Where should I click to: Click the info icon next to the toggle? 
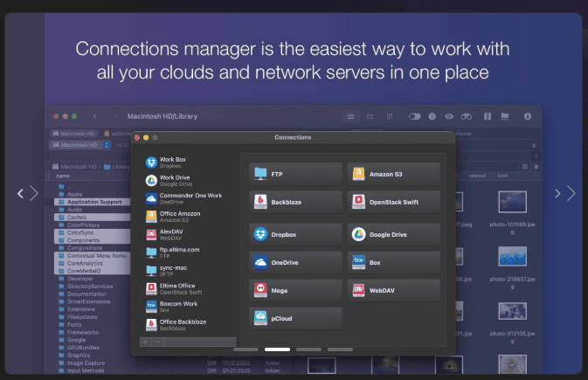432,117
